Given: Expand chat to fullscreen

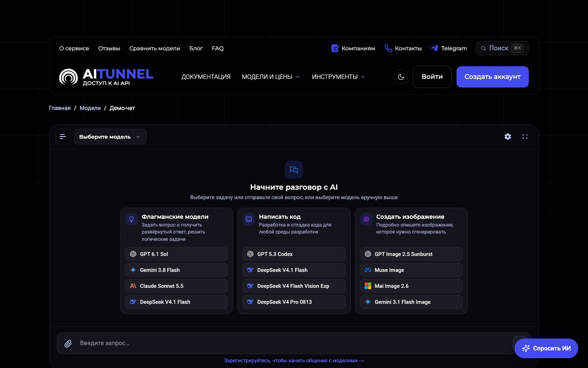Looking at the screenshot, I should (x=525, y=137).
